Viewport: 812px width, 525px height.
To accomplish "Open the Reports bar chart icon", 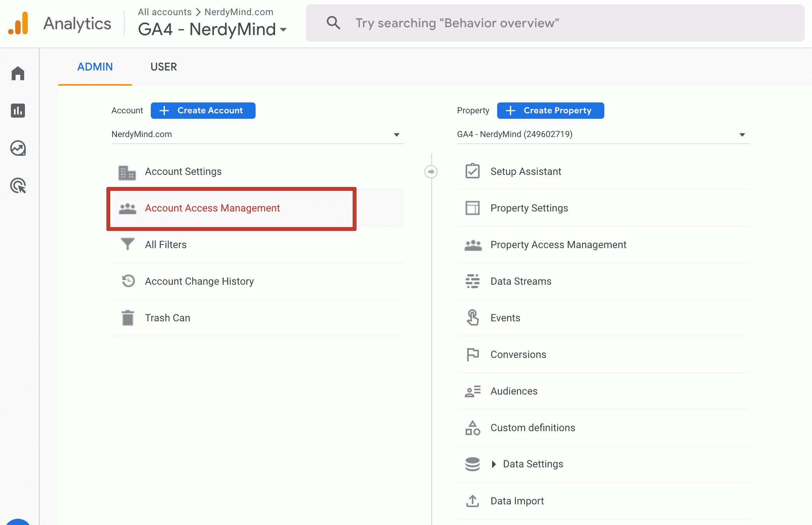I will coord(18,111).
